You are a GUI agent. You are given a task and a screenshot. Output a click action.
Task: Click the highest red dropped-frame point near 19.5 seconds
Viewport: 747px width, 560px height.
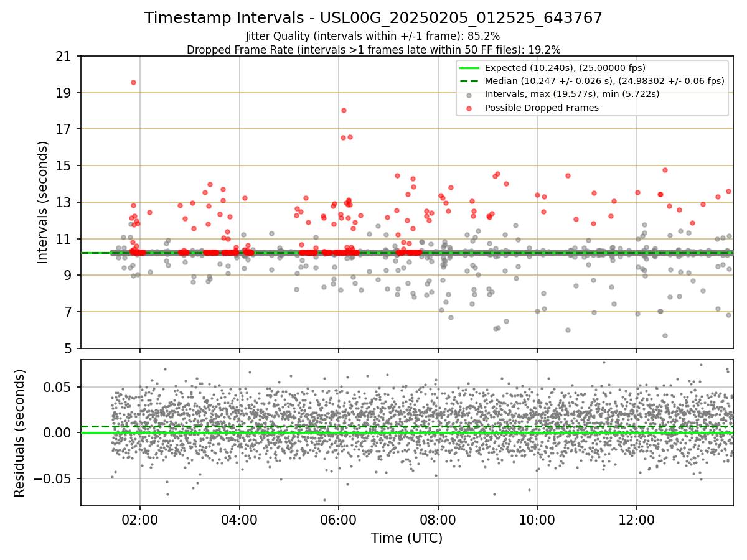pyautogui.click(x=133, y=82)
